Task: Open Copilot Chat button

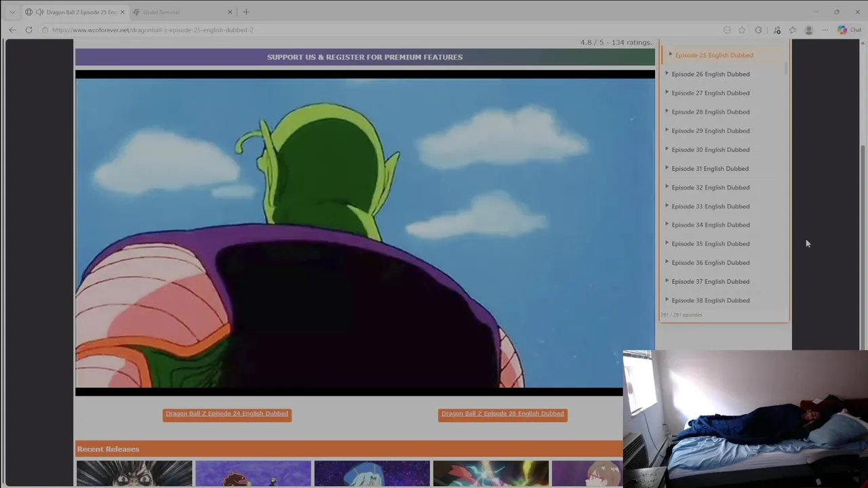Action: [849, 30]
